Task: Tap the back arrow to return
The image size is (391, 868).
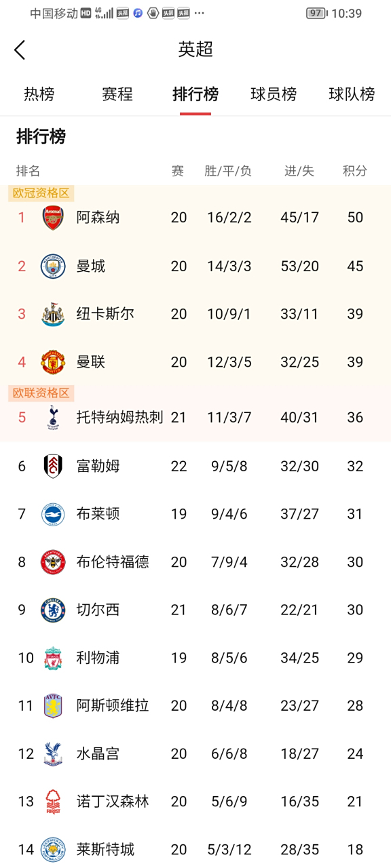Action: pyautogui.click(x=20, y=50)
